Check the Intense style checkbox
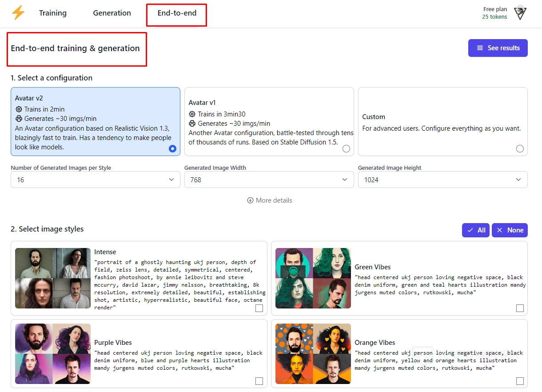 259,308
